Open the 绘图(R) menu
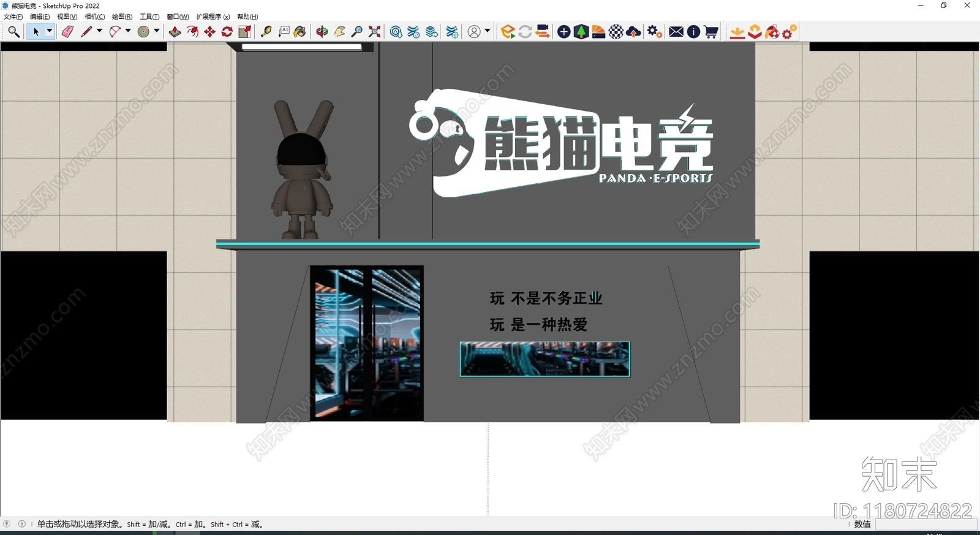 tap(122, 17)
